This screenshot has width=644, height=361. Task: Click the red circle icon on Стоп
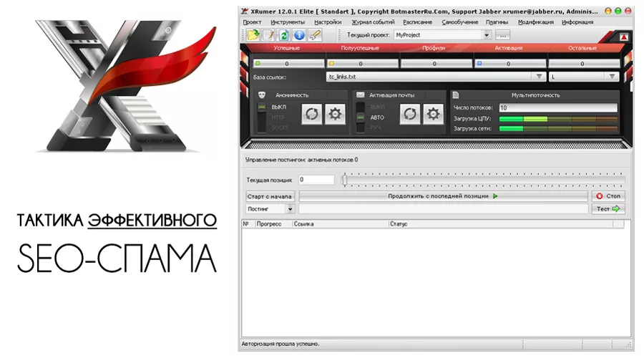coord(599,196)
